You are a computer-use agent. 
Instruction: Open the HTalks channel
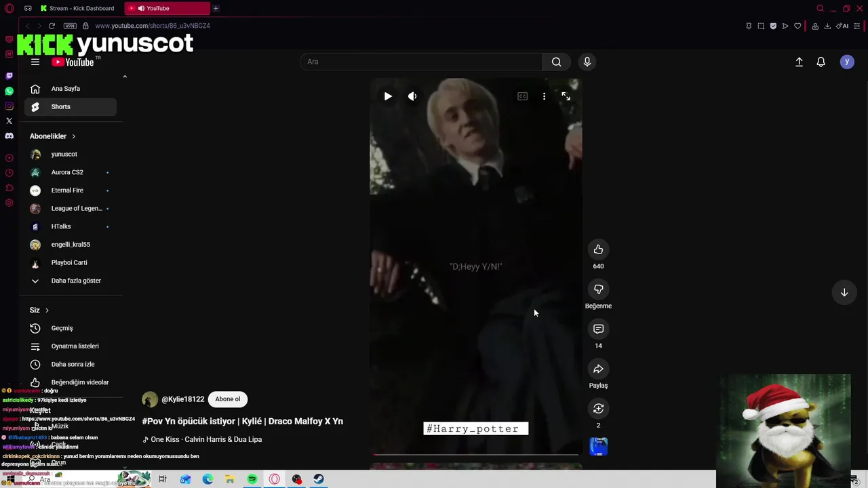click(71, 226)
